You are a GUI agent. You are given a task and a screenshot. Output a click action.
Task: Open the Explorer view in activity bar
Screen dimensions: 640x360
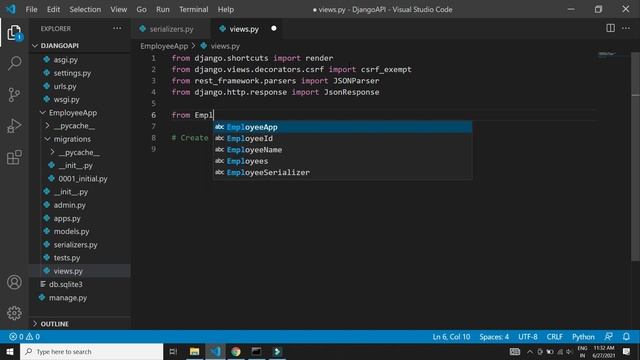pyautogui.click(x=14, y=33)
